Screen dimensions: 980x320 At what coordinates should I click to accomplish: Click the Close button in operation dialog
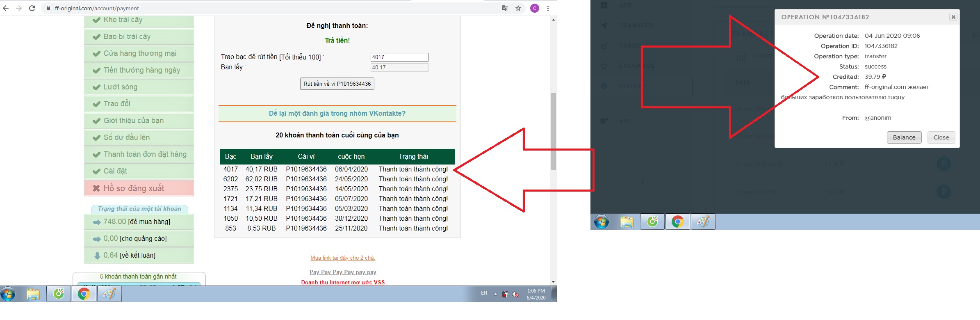pyautogui.click(x=941, y=137)
